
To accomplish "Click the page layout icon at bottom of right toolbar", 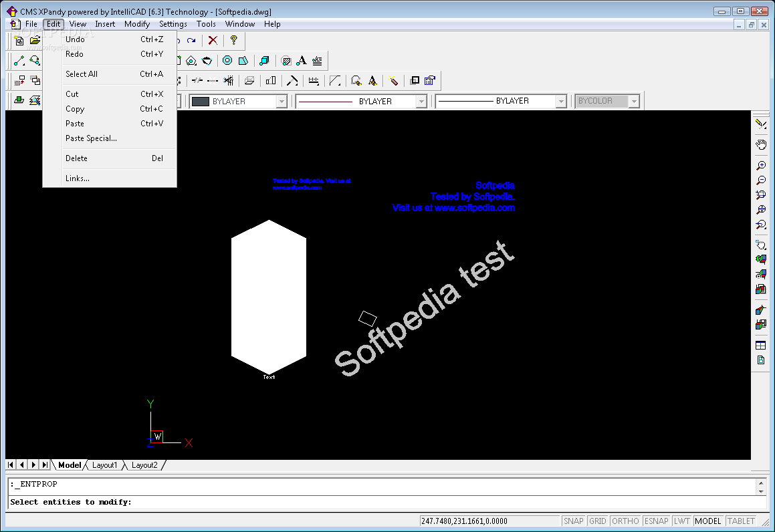I will [x=761, y=360].
